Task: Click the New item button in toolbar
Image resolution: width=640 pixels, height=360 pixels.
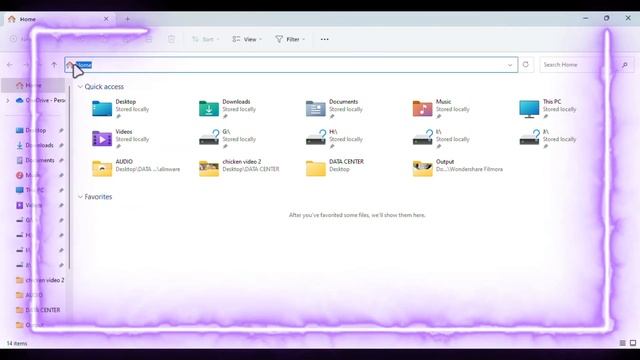Action: tap(20, 39)
